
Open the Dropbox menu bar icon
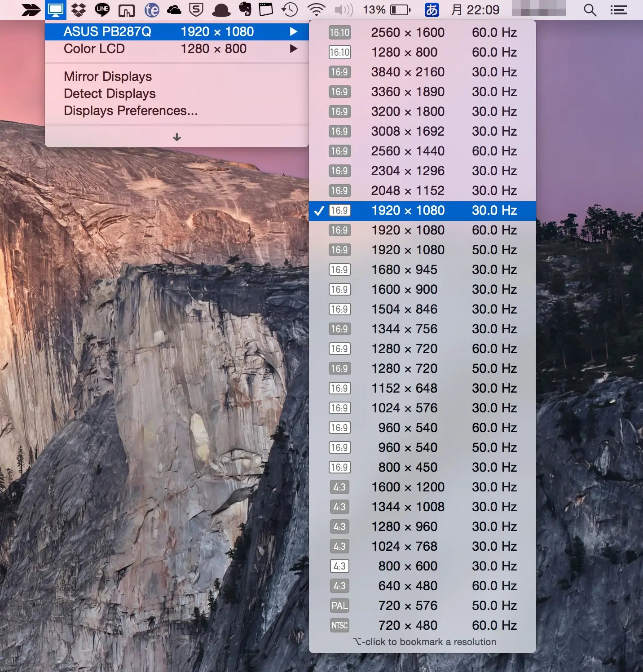tap(79, 10)
